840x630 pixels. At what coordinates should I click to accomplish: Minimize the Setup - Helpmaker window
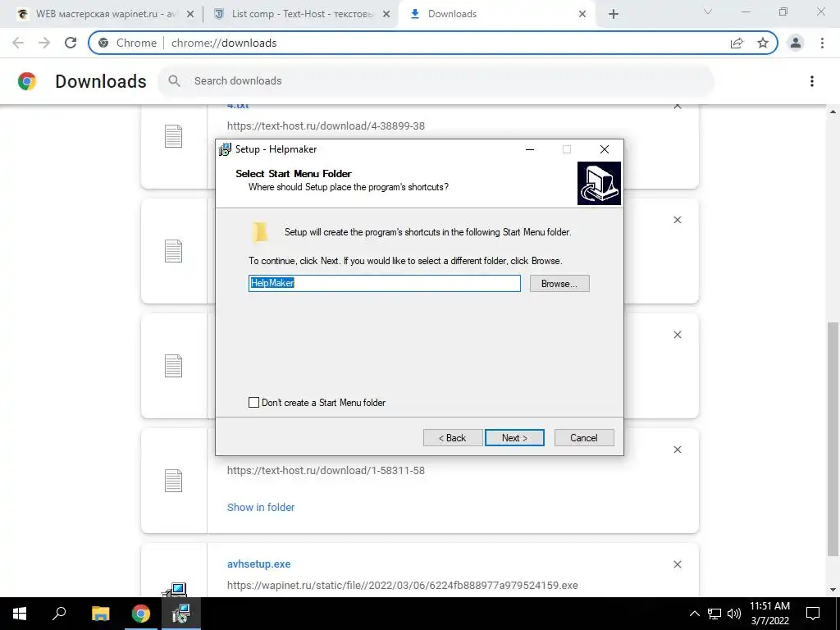[530, 149]
